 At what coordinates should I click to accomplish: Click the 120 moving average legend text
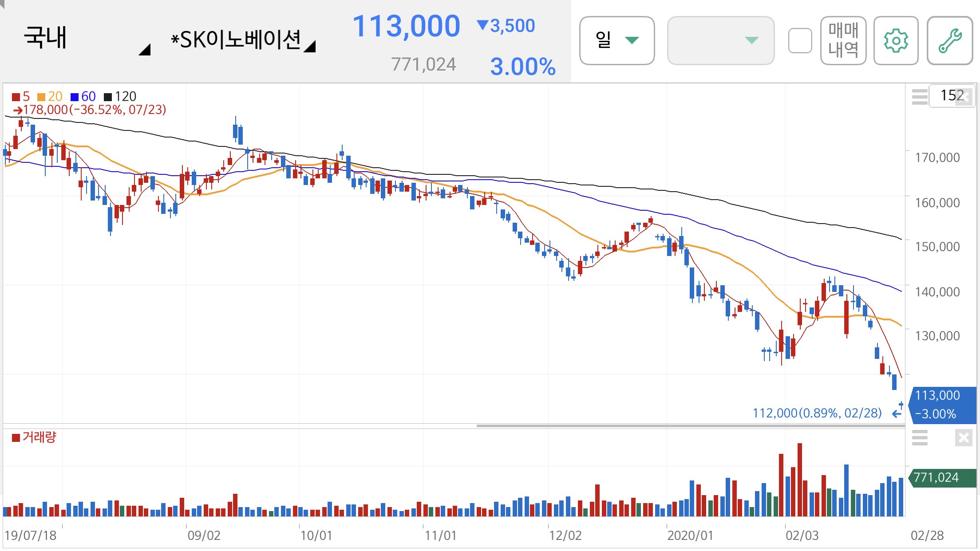pos(126,97)
